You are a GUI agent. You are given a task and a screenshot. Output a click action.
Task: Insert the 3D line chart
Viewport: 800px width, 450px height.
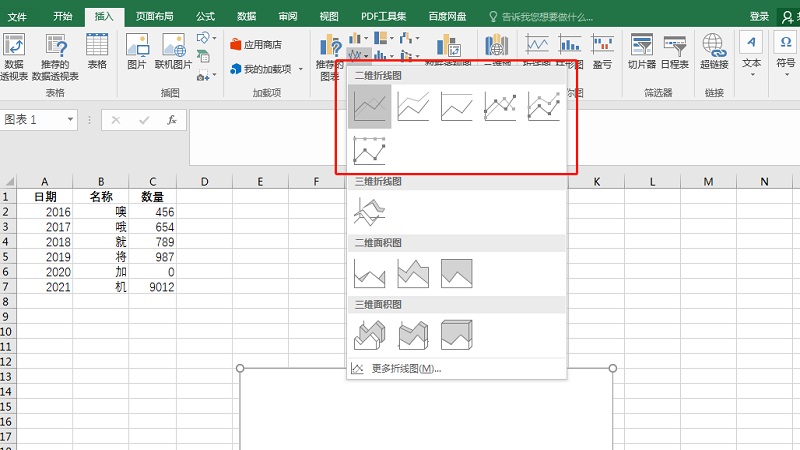pyautogui.click(x=369, y=212)
